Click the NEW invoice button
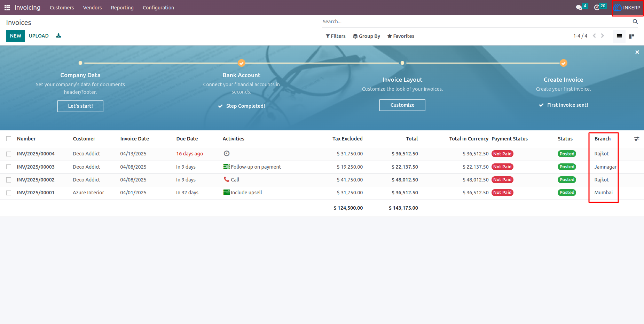Screen dimensions: 644x324 pyautogui.click(x=16, y=36)
